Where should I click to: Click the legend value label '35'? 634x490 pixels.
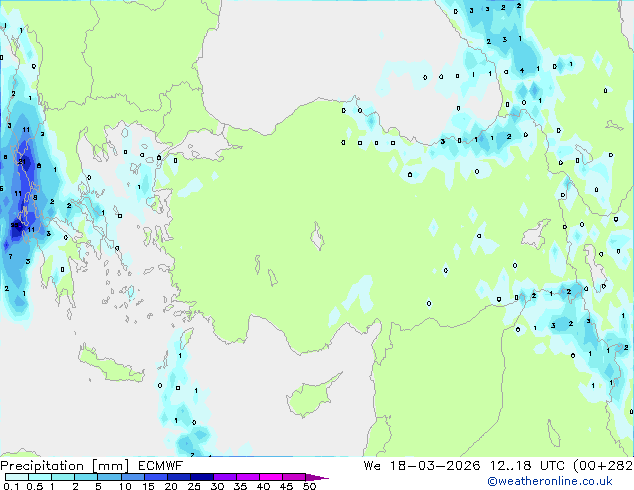coord(240,486)
